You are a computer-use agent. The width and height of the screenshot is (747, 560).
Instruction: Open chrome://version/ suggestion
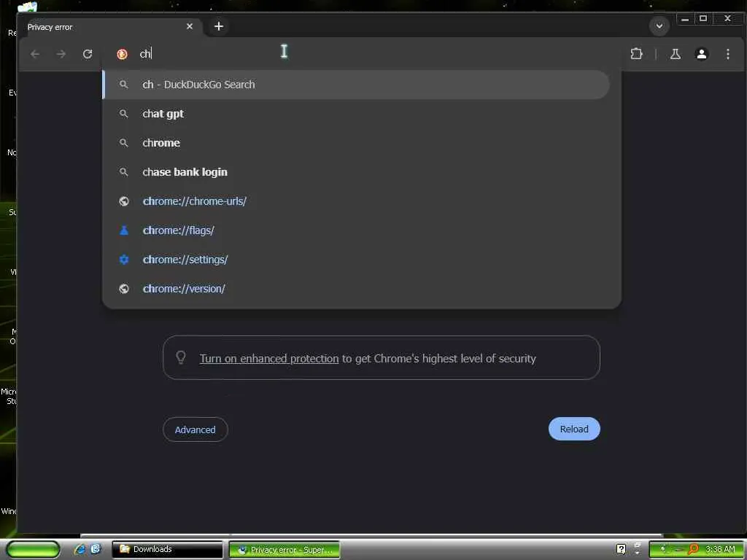pyautogui.click(x=356, y=289)
